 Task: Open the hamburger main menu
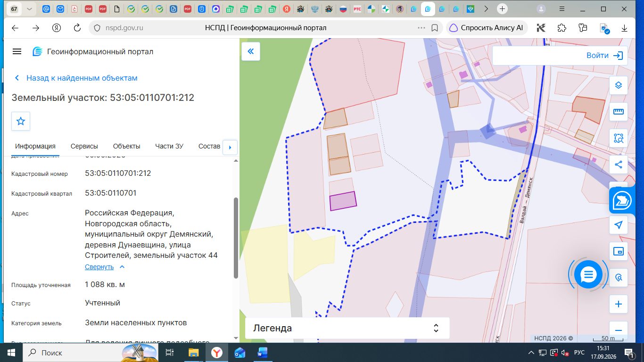pos(17,51)
